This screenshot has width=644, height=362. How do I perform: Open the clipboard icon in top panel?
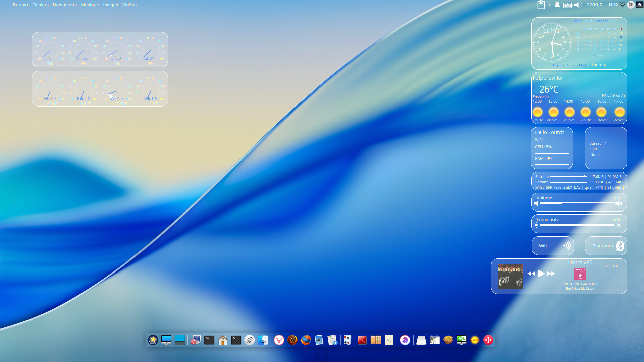[541, 5]
